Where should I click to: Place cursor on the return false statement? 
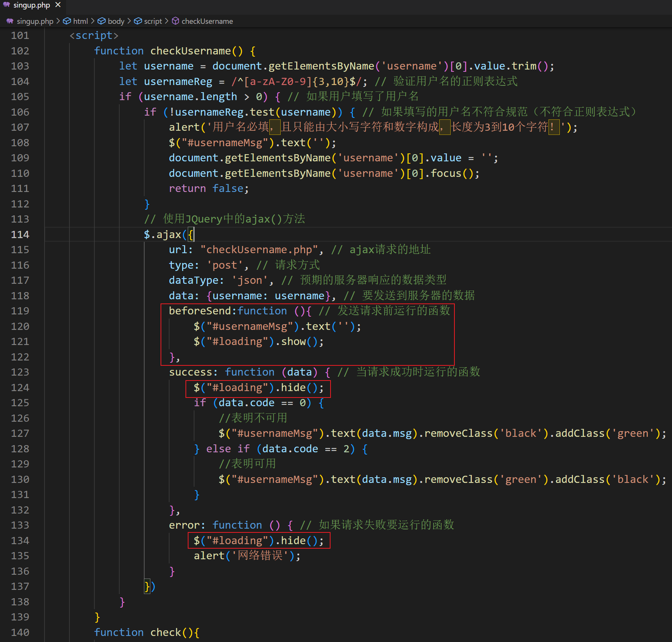point(209,189)
